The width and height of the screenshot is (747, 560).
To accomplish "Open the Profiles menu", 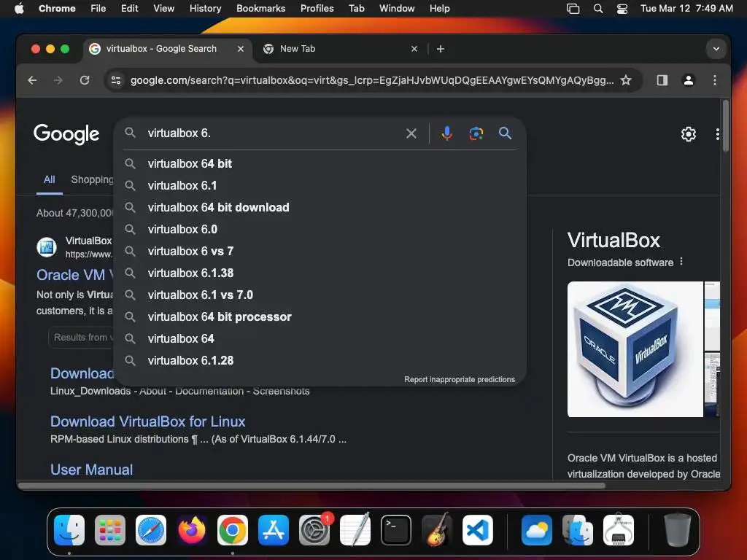I will 317,9.
